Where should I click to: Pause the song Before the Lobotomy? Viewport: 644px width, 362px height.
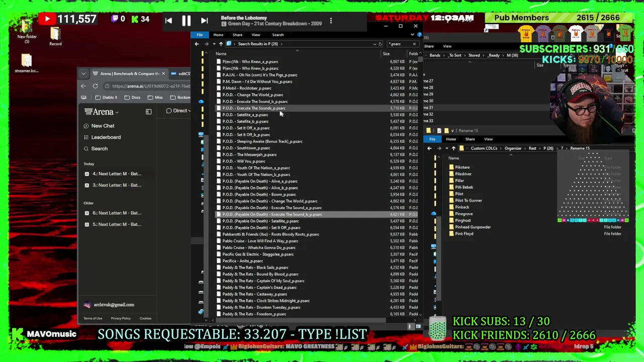[186, 21]
